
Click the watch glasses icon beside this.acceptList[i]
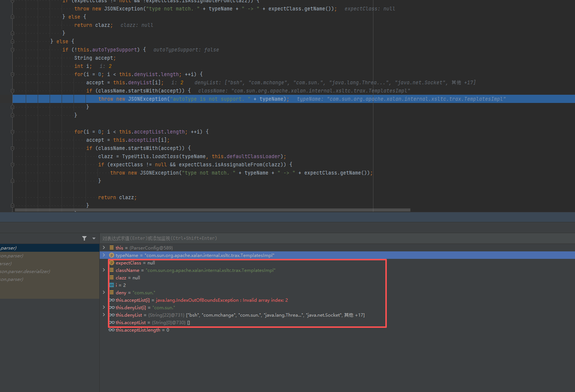pyautogui.click(x=112, y=300)
